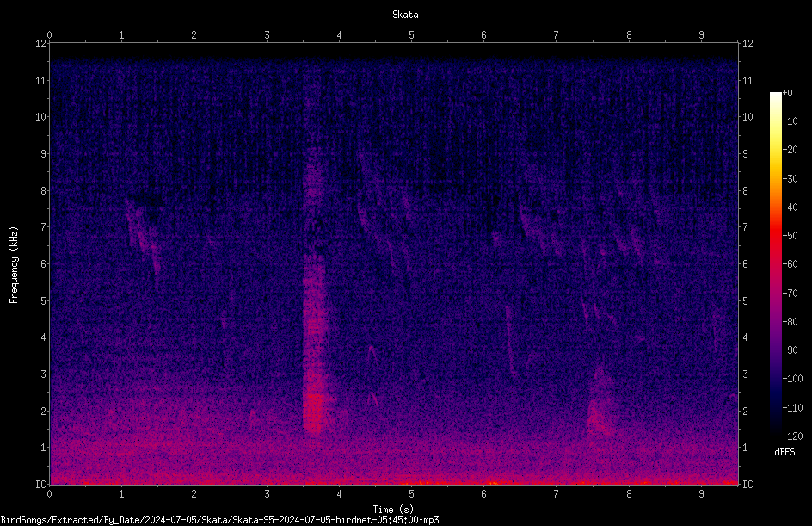Click the "12" kHz tick on the right axis

[747, 44]
